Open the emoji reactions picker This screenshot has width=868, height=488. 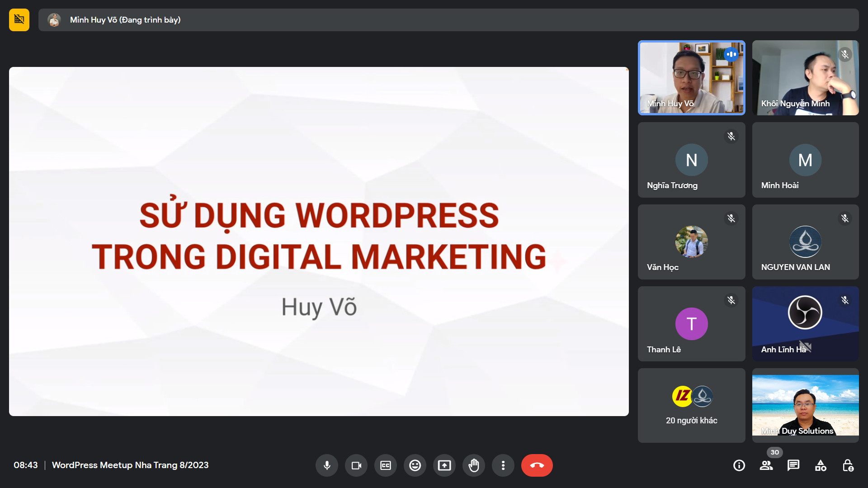coord(415,465)
